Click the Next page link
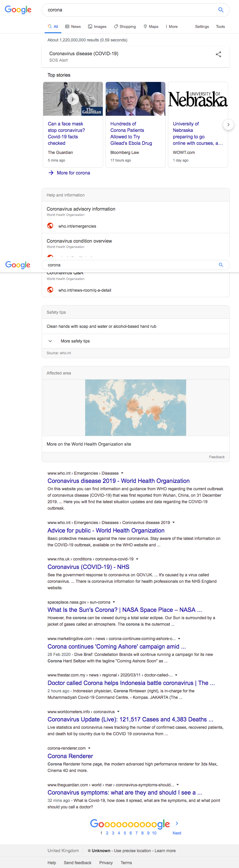 [x=177, y=833]
